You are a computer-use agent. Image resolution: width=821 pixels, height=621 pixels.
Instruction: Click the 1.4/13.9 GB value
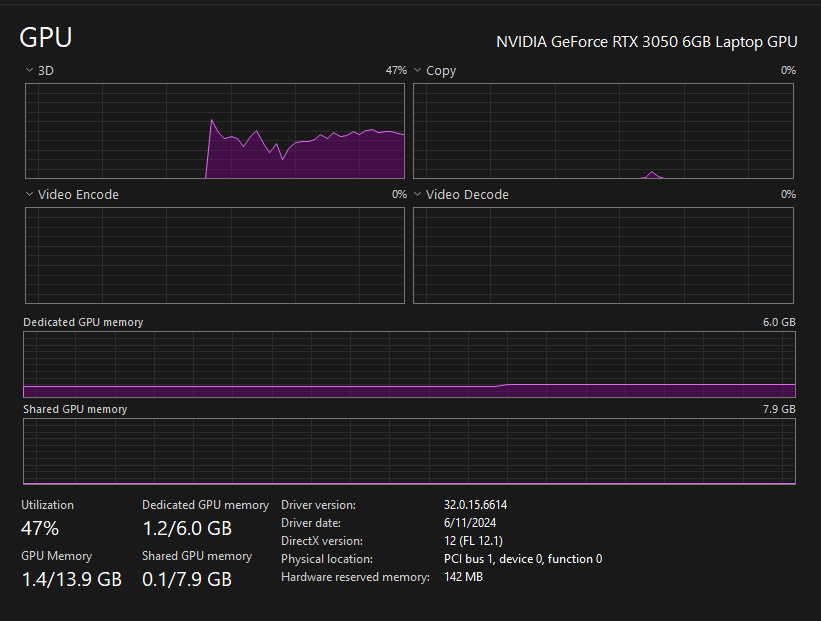[72, 579]
